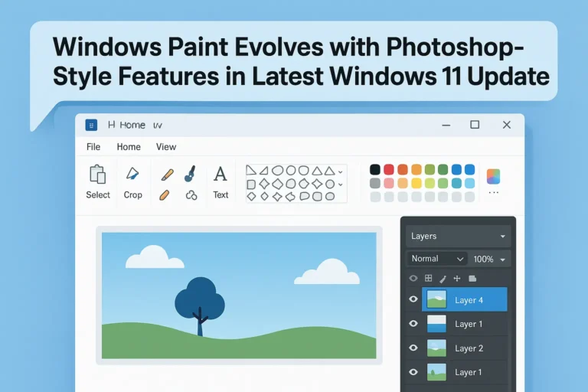Expand shapes chevron beside the triangle row

coord(341,171)
